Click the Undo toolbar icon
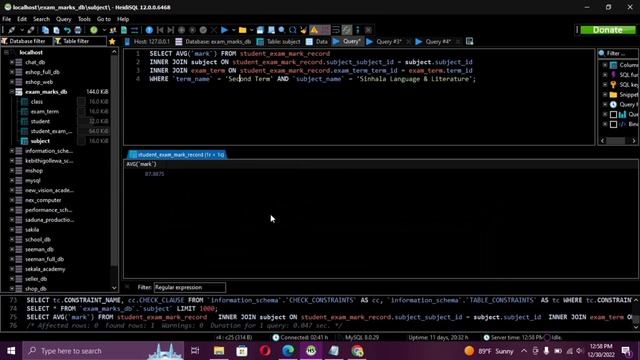 pos(67,30)
